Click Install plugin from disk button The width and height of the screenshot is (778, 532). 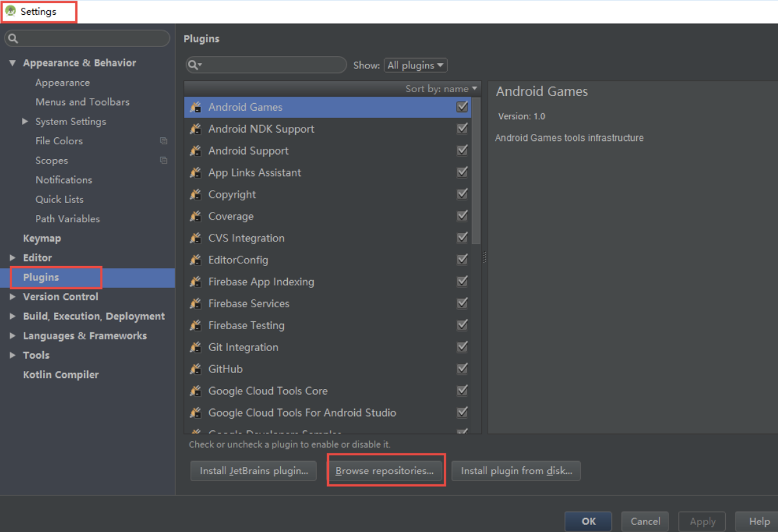coord(517,471)
